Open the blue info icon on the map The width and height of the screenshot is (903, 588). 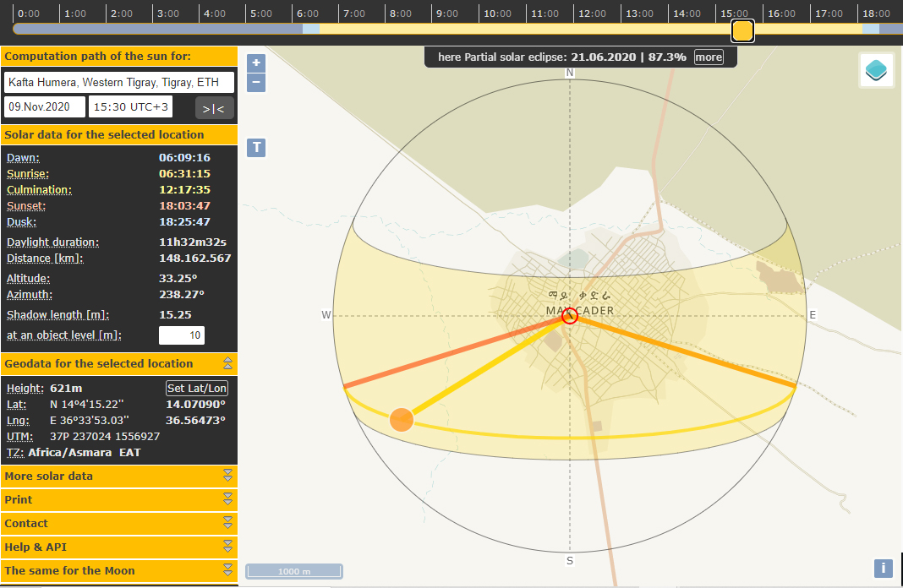pos(884,568)
